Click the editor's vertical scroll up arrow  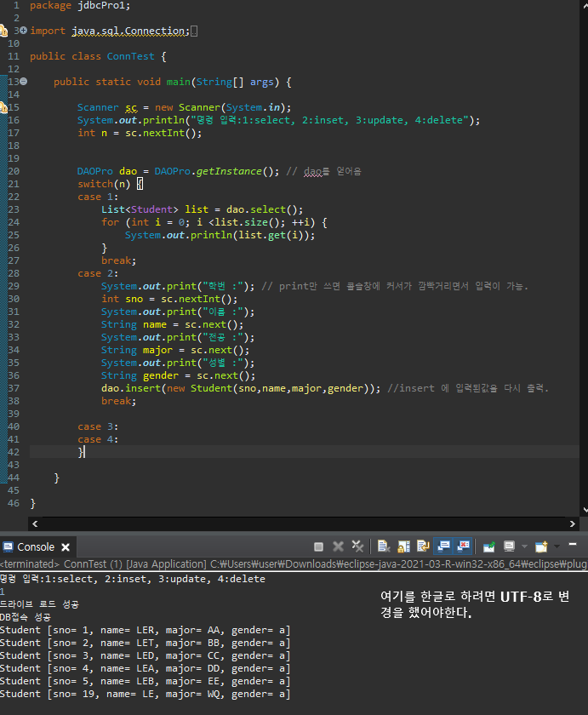click(585, 6)
